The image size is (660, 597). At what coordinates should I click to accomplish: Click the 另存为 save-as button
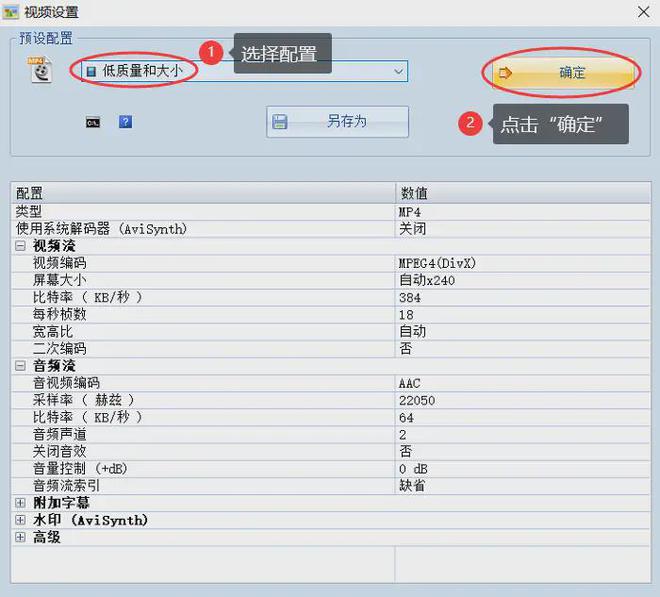[338, 122]
